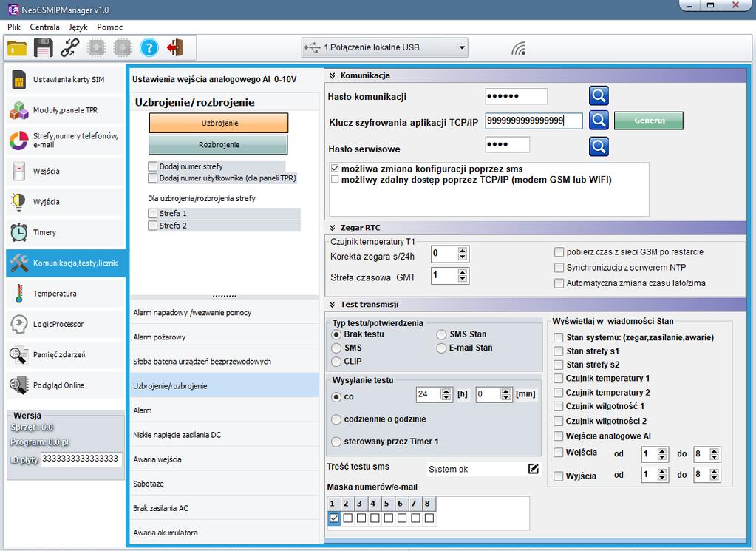Check Strefa 1 checkbox
This screenshot has height=551, width=756.
click(x=153, y=213)
